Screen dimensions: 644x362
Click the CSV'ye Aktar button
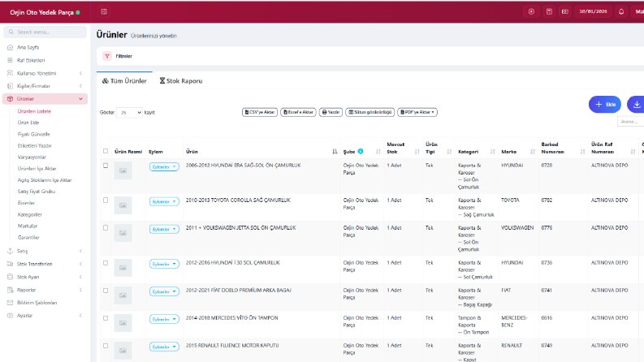(260, 112)
